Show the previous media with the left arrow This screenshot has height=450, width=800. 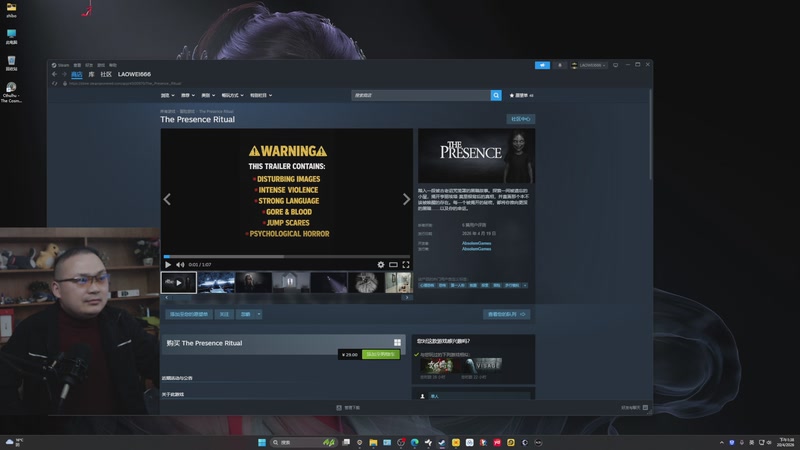[167, 199]
